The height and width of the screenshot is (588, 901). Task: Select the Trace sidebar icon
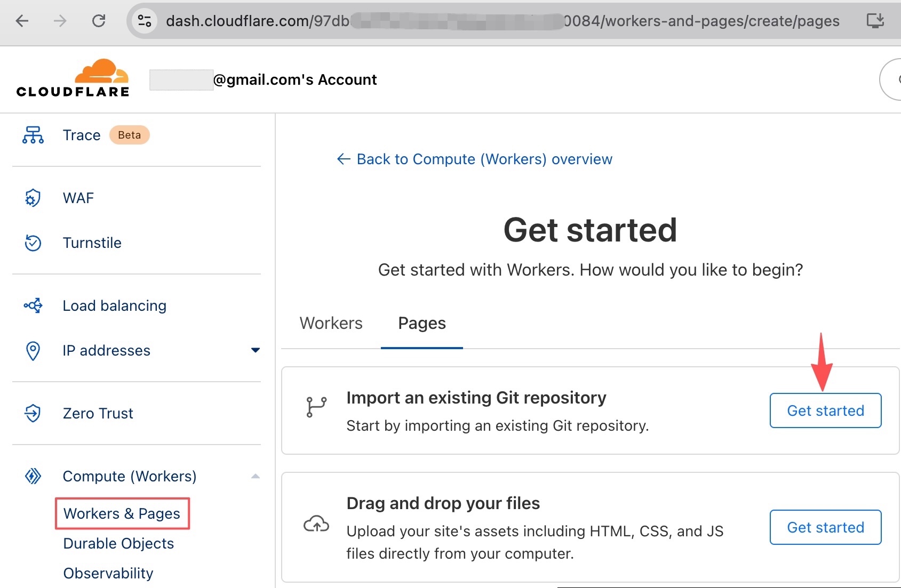point(33,135)
